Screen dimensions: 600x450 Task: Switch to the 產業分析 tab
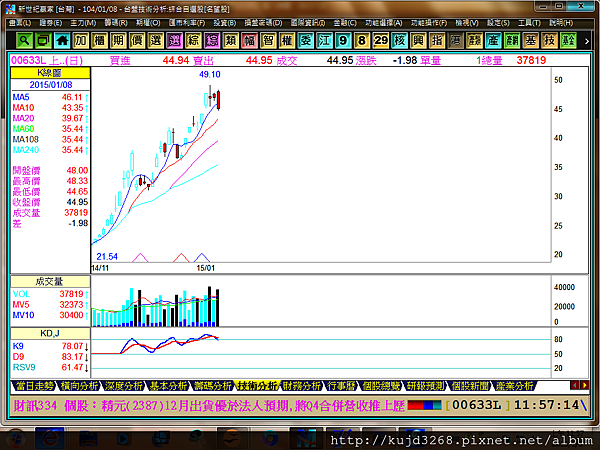pos(514,386)
